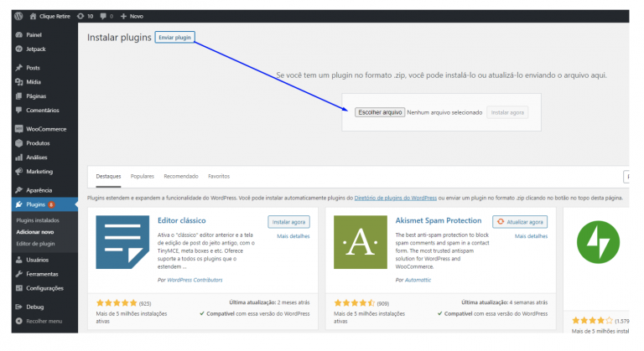Install the Editor clássico plugin
This screenshot has width=644, height=351.
coord(288,222)
